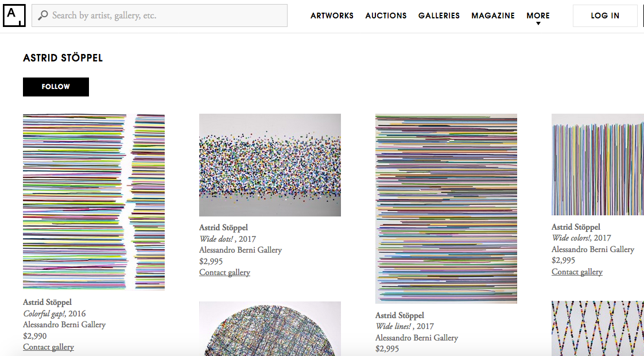Viewport: 644px width, 356px height.
Task: Click Astrid Stöppel name under Colorful gap!
Action: pyautogui.click(x=47, y=302)
